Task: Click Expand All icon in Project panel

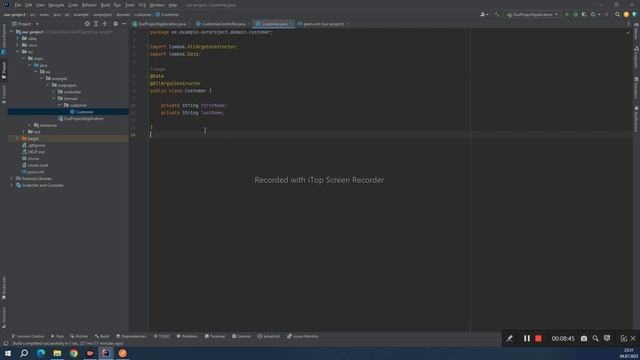Action: click(x=96, y=24)
